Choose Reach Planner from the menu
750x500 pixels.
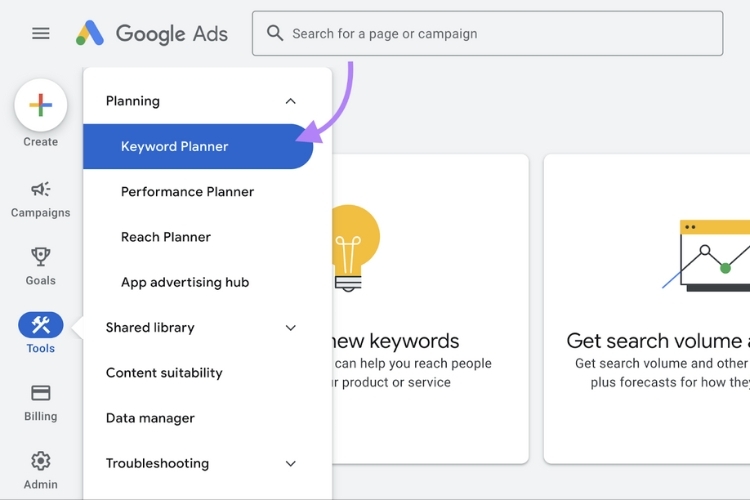[165, 237]
